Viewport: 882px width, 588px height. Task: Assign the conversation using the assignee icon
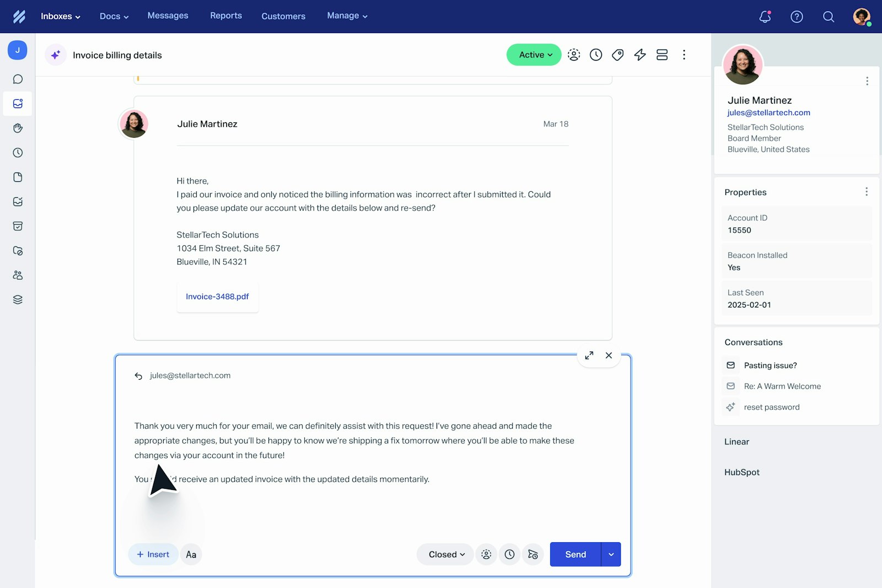coord(574,55)
